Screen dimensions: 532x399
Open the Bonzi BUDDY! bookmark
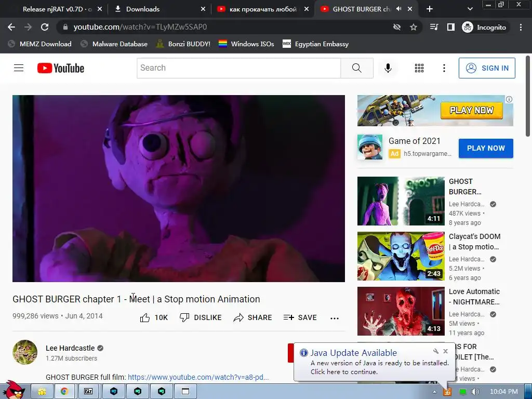[x=183, y=44]
